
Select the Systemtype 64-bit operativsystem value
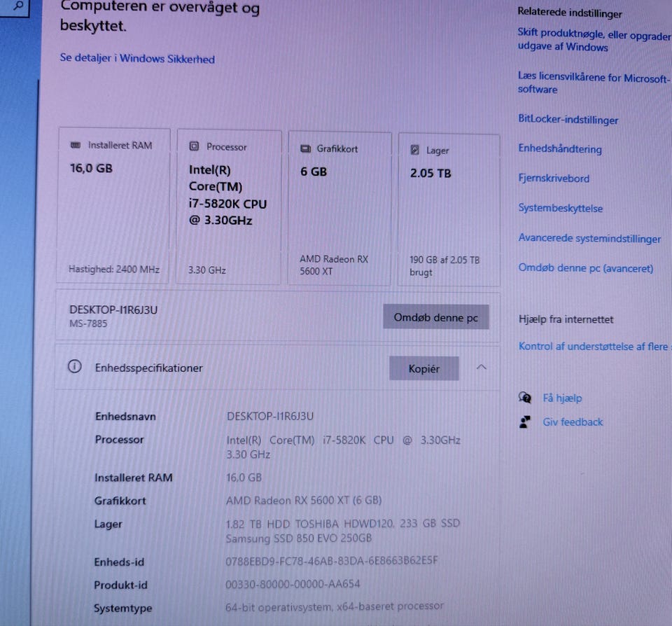click(335, 606)
